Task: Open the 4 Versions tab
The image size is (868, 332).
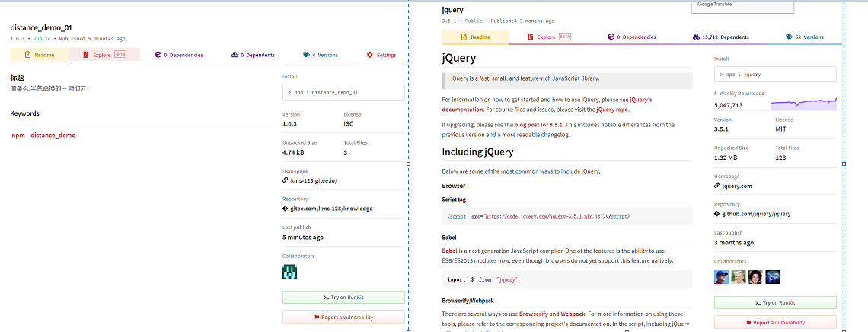Action: tap(321, 55)
